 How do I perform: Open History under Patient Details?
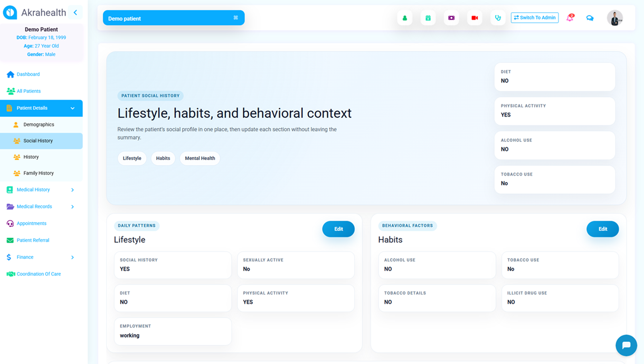(31, 157)
